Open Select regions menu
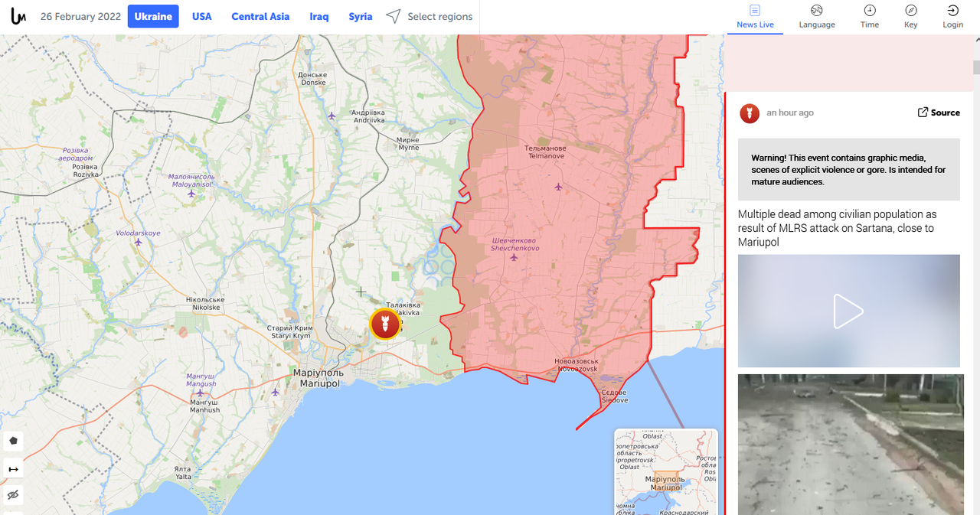 439,17
